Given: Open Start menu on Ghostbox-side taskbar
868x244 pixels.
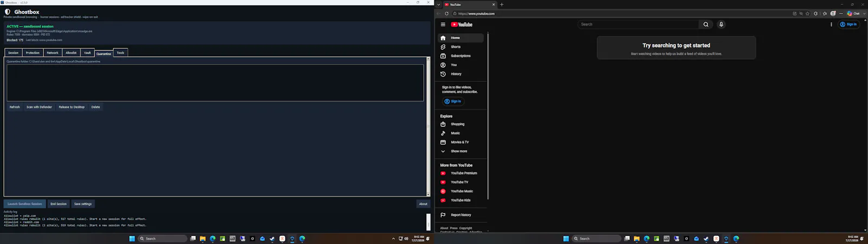Looking at the screenshot, I should 132,239.
